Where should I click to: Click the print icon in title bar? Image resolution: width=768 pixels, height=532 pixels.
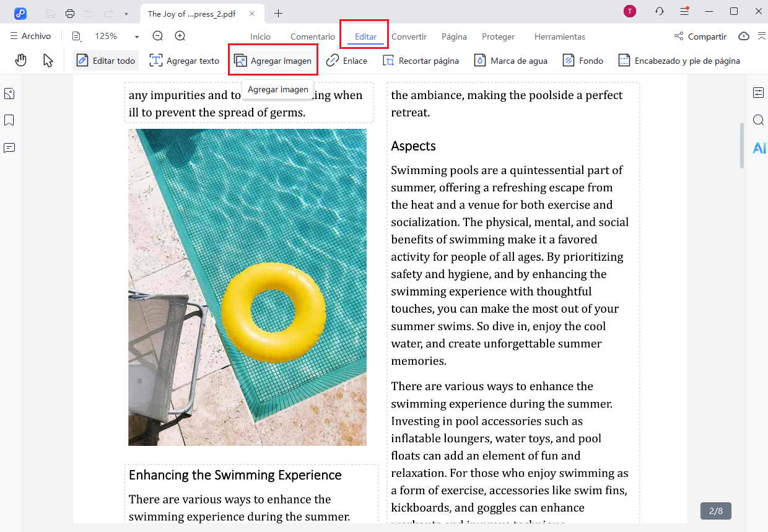pyautogui.click(x=70, y=14)
